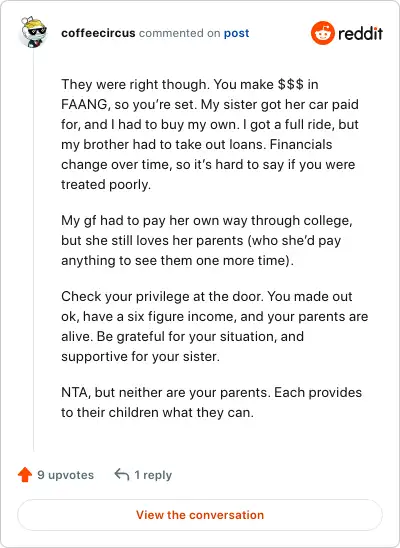Click "treated poorly." at the end of the first paragraph
The image size is (400, 548).
(x=106, y=185)
